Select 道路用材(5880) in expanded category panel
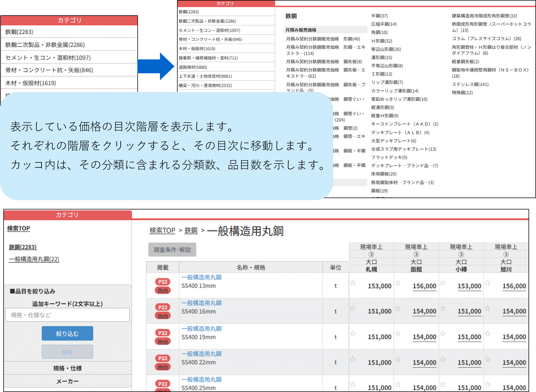The height and width of the screenshot is (392, 536). (x=226, y=67)
